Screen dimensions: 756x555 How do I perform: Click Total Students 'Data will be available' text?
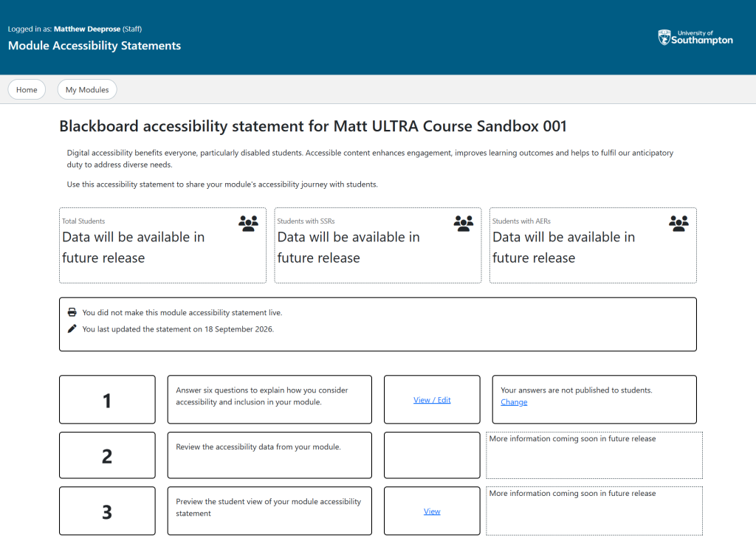134,247
